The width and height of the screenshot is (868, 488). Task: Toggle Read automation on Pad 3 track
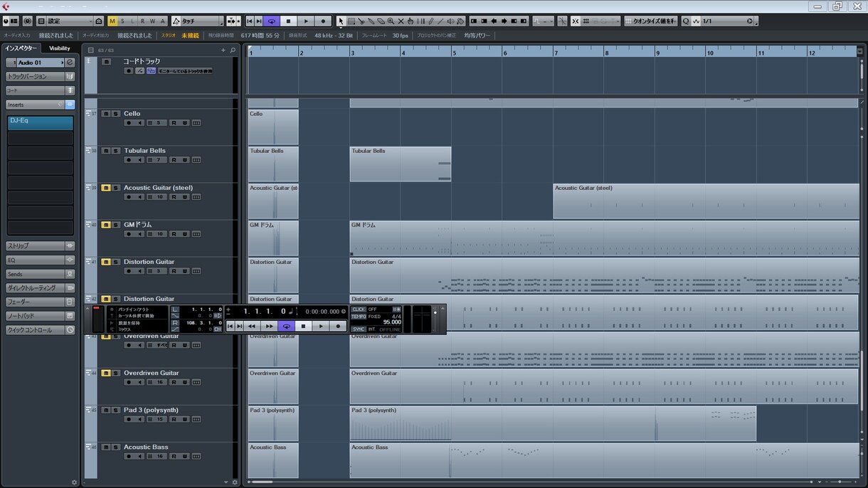pos(174,420)
